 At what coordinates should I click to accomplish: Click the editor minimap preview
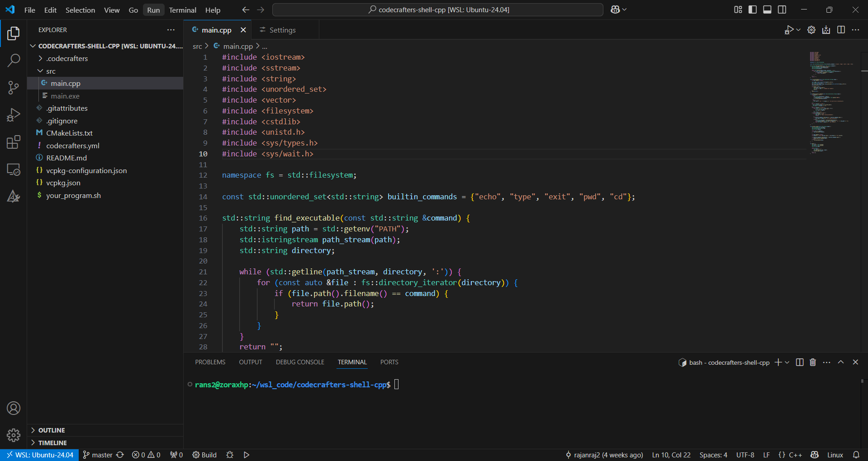[x=830, y=103]
